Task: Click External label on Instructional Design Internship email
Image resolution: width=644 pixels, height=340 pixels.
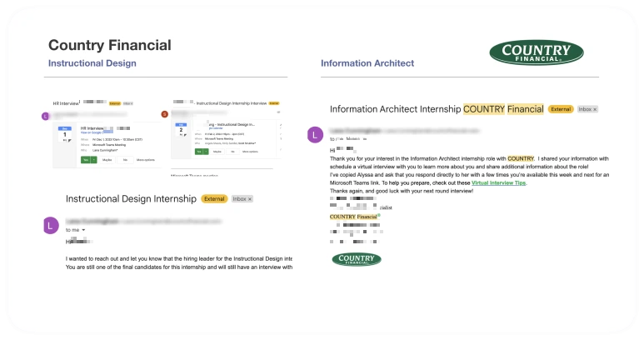Action: pyautogui.click(x=214, y=198)
